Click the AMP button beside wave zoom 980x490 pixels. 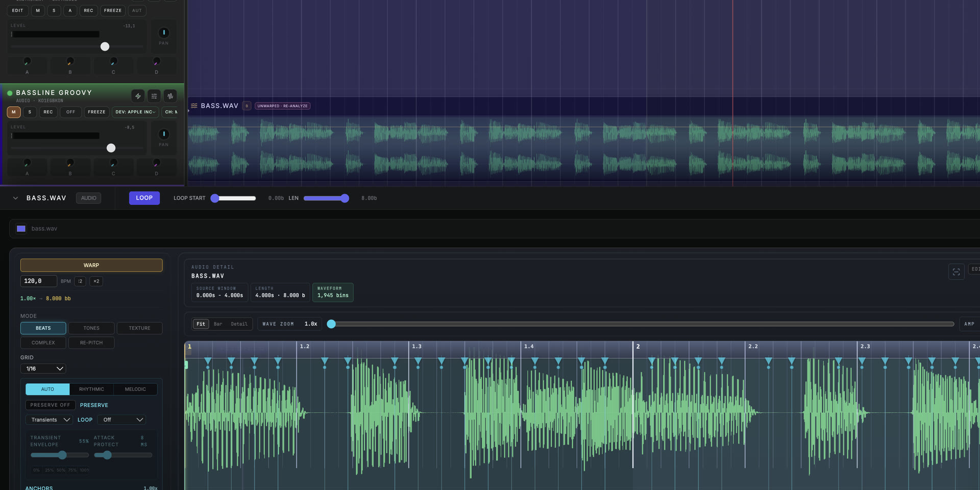(x=969, y=324)
